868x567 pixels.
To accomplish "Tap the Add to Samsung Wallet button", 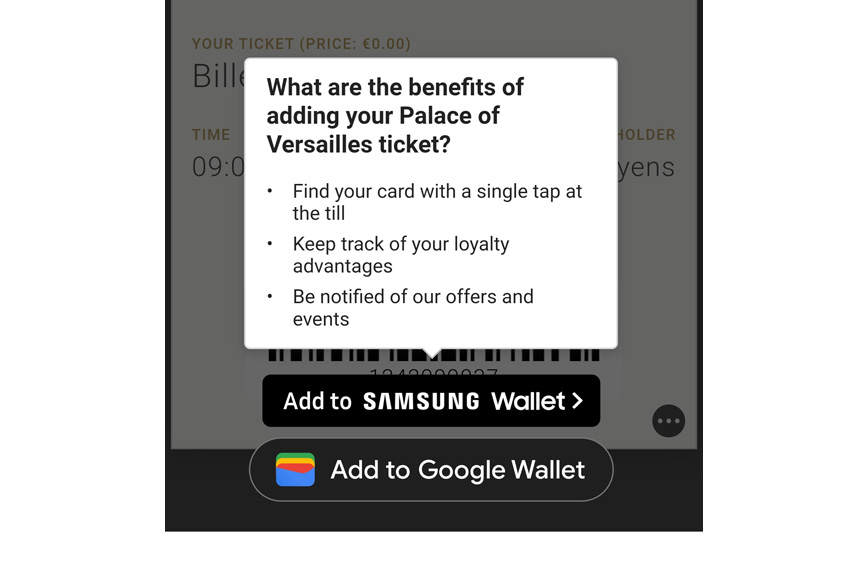I will pos(431,401).
